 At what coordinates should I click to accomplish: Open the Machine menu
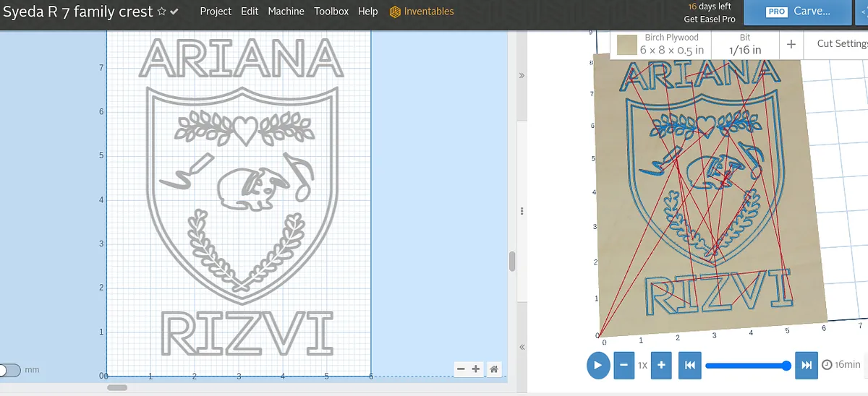coord(286,12)
